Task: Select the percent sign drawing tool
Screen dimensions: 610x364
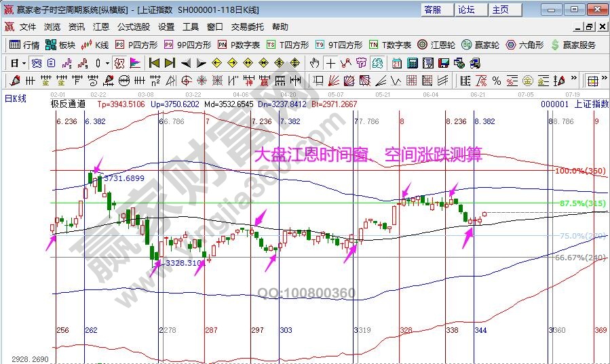Action: tap(497, 81)
